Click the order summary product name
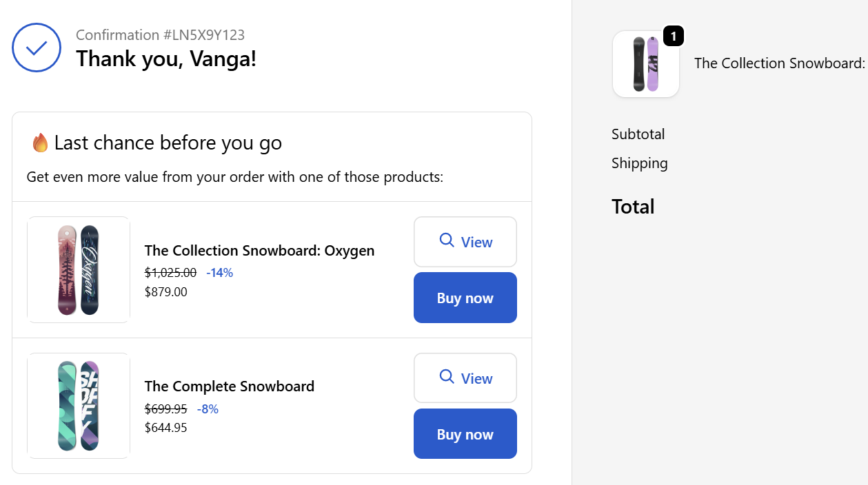868x485 pixels. [x=779, y=63]
